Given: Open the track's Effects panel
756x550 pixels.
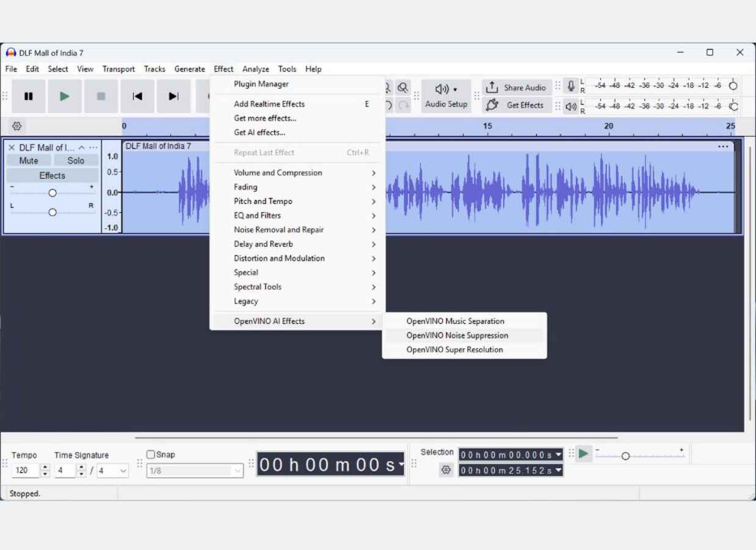Looking at the screenshot, I should coord(52,175).
